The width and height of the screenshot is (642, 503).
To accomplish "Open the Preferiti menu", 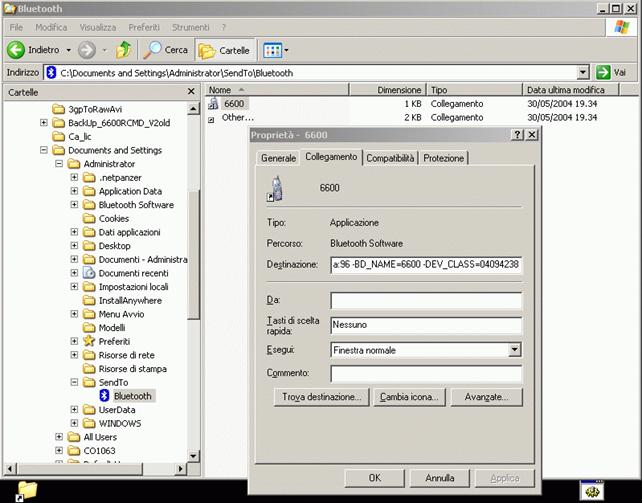I will point(144,27).
